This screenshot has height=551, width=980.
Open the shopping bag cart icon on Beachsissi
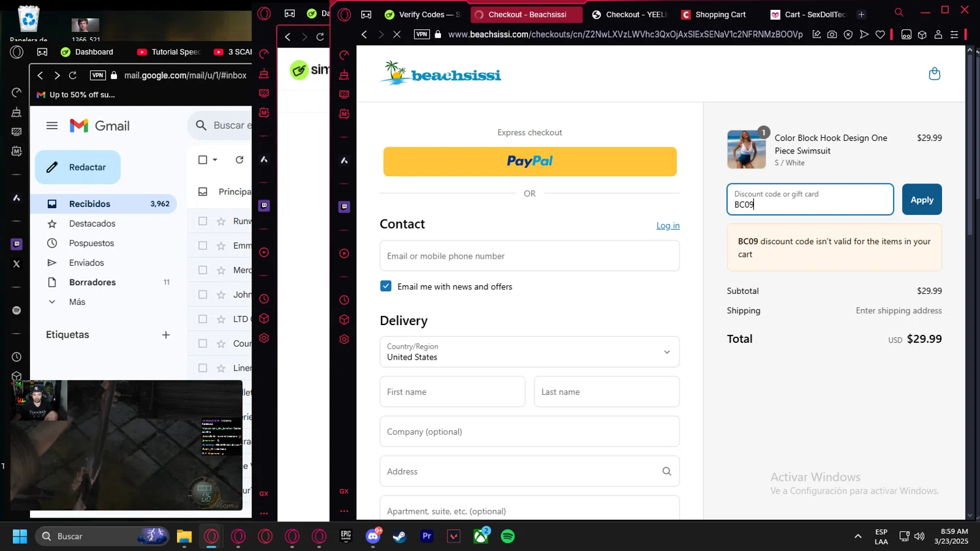[934, 74]
